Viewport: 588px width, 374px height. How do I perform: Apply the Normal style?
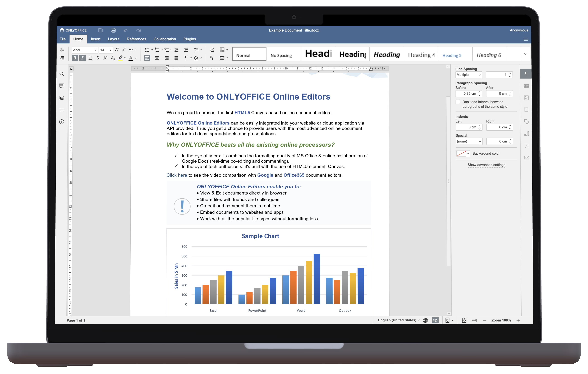tap(249, 54)
